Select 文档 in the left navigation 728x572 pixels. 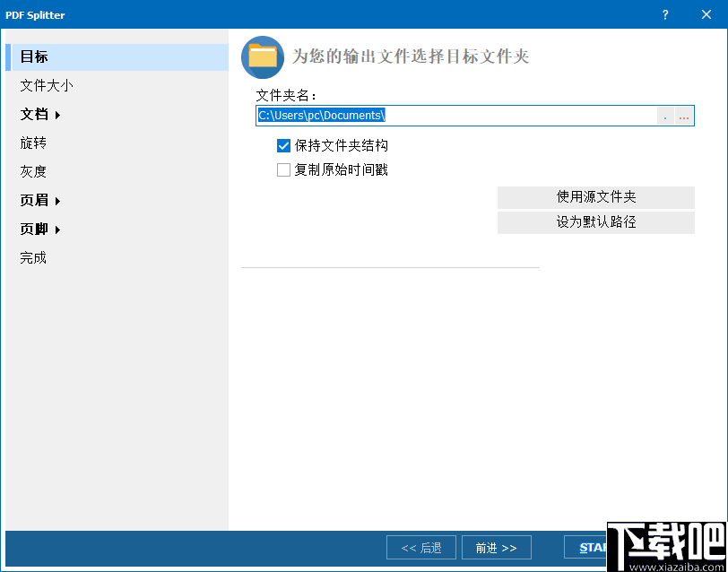36,114
